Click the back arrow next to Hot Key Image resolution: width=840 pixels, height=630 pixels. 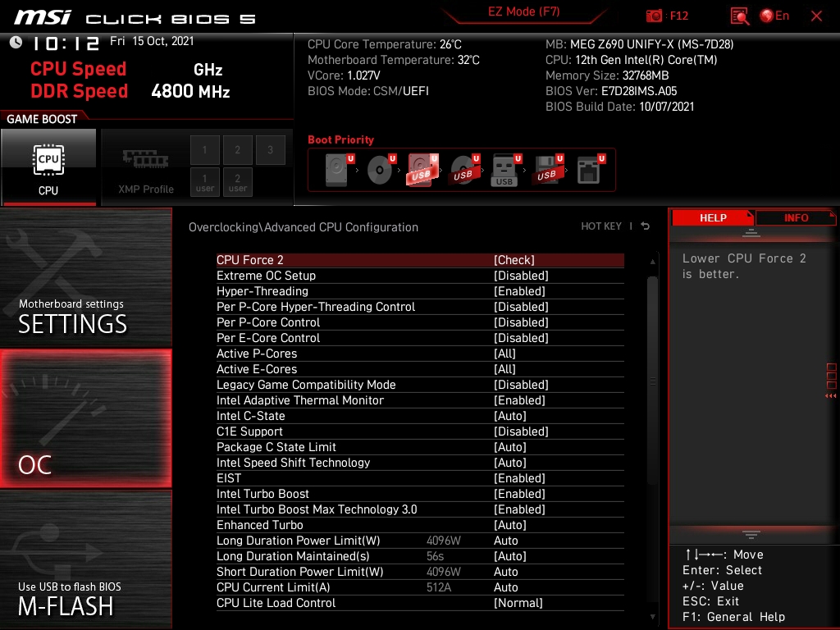click(646, 226)
